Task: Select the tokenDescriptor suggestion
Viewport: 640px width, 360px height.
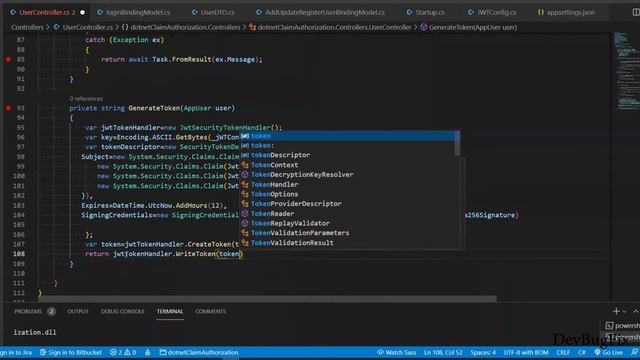Action: click(x=349, y=155)
